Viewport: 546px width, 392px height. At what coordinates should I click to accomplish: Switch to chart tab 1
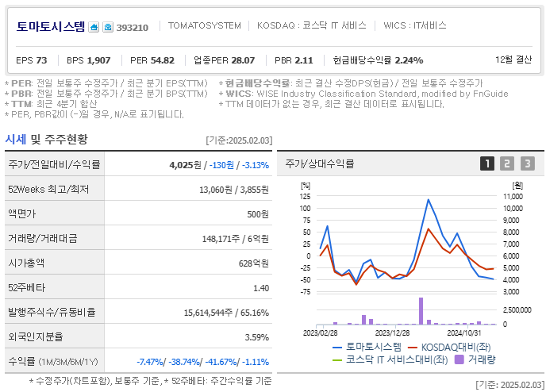click(486, 163)
